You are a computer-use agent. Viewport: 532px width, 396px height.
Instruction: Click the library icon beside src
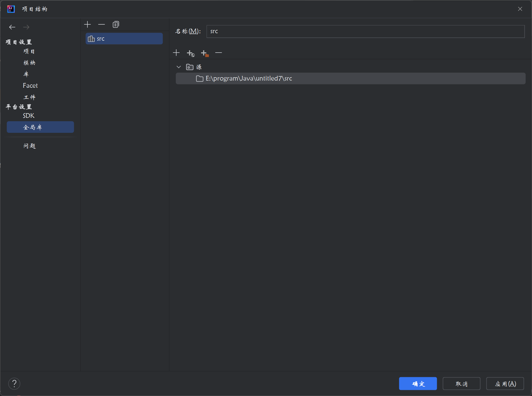click(91, 39)
